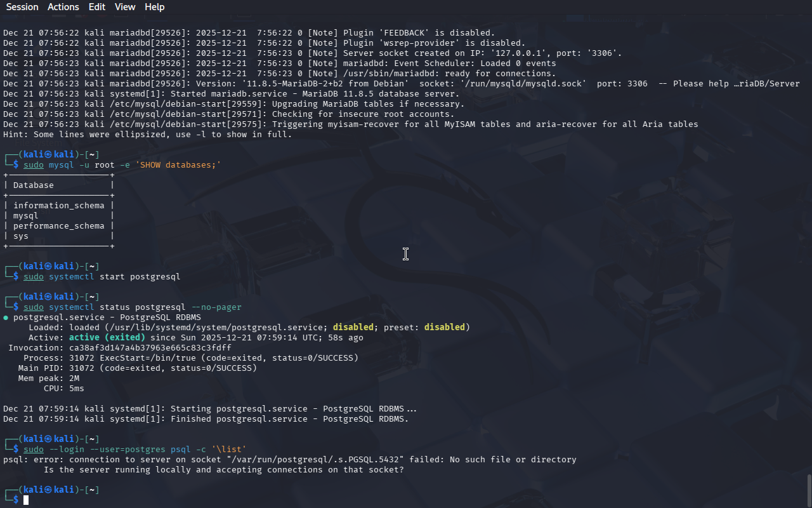The width and height of the screenshot is (812, 508).
Task: Click the 'SHOW databases;' command string
Action: (178, 165)
